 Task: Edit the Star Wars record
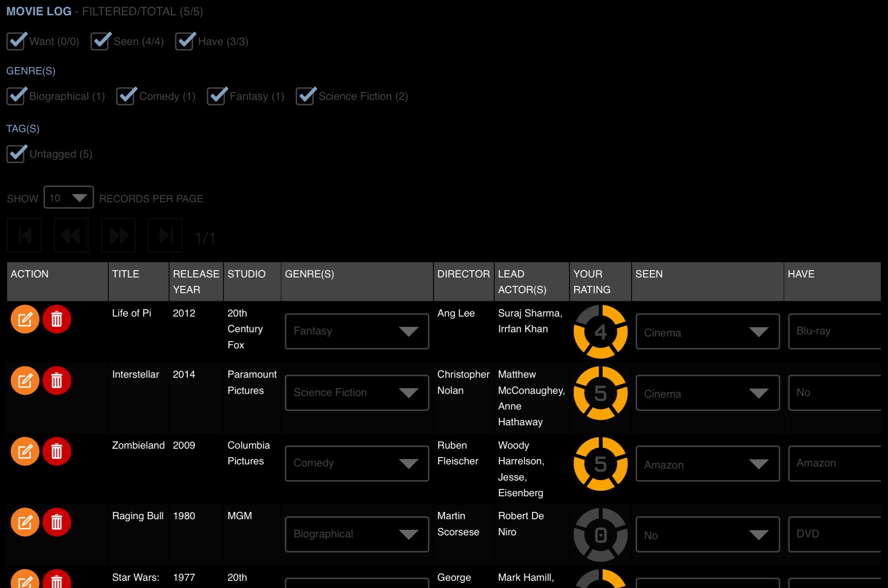pyautogui.click(x=25, y=579)
